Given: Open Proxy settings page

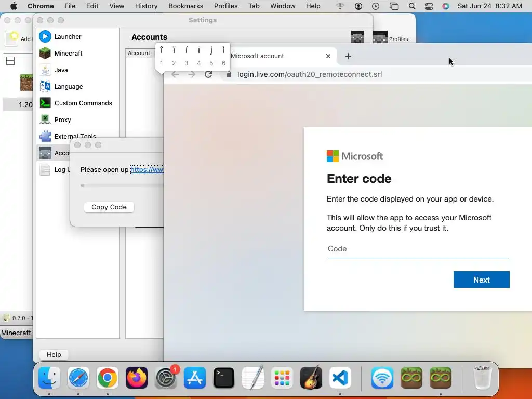Looking at the screenshot, I should (x=78, y=120).
